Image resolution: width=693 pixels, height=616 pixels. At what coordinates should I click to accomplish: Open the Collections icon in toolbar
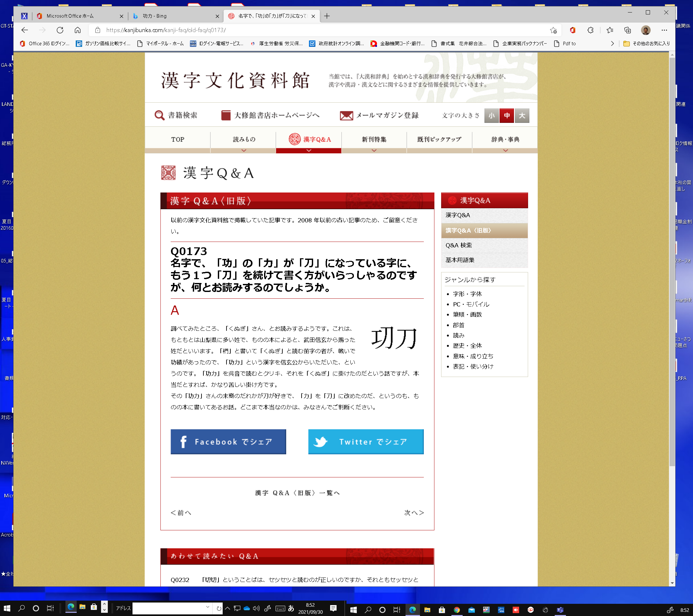tap(628, 30)
